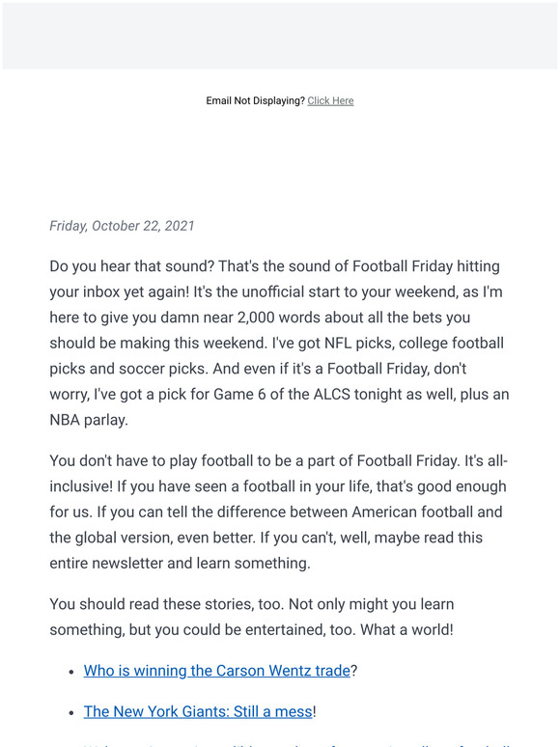Image resolution: width=560 pixels, height=747 pixels.
Task: Click the paragraph starting 'You don't have to play'
Action: pos(279,512)
